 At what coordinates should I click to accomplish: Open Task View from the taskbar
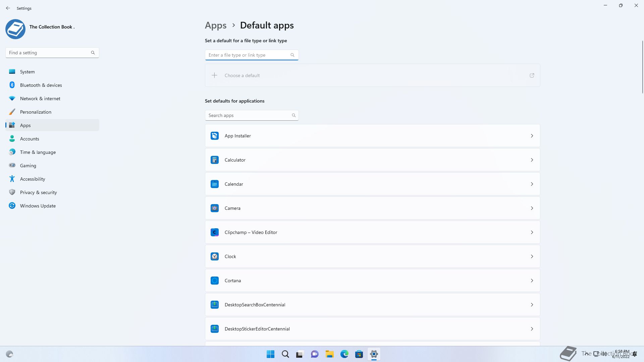(x=300, y=354)
